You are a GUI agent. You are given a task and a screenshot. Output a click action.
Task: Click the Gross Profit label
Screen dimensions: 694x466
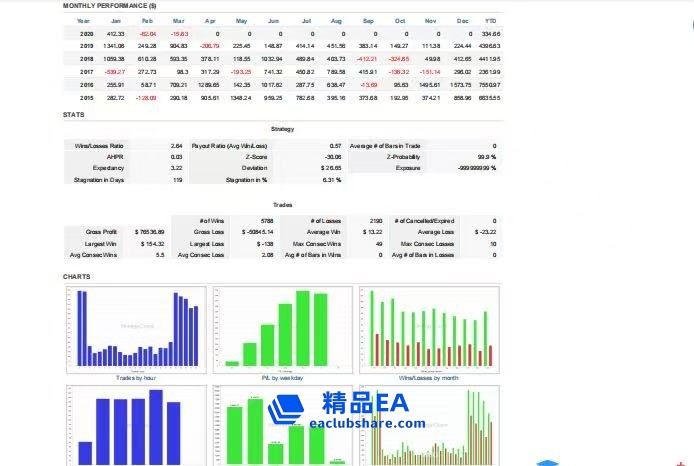click(103, 231)
